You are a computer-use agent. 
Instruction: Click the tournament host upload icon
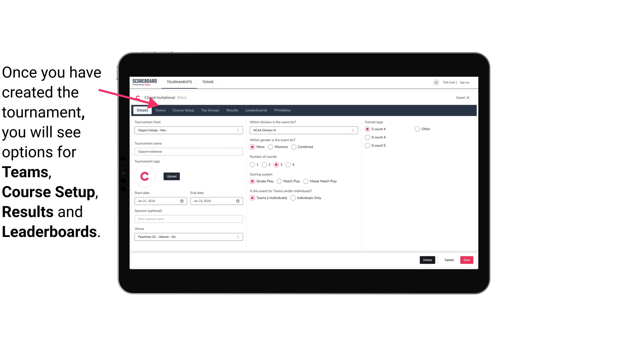172,176
